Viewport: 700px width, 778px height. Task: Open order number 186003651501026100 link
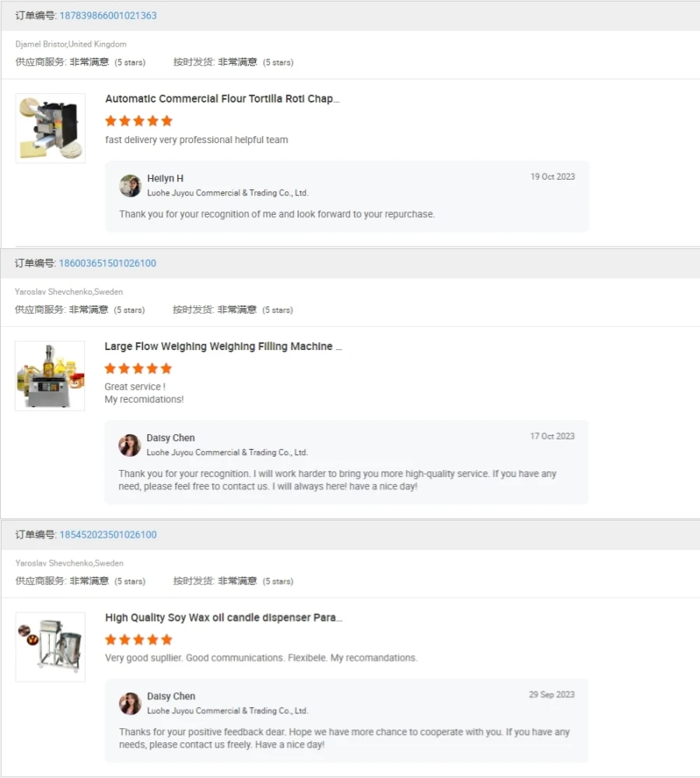pos(107,263)
